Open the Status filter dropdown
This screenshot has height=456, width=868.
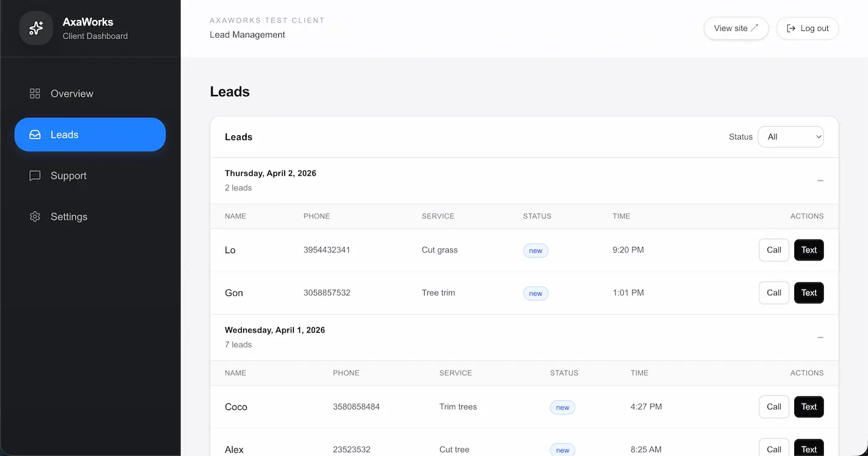(x=790, y=136)
